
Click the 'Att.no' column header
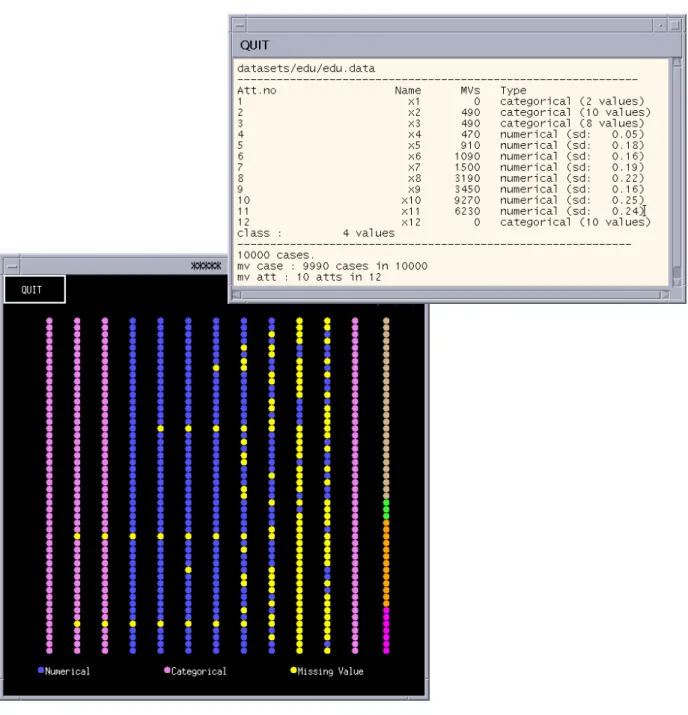click(x=257, y=90)
